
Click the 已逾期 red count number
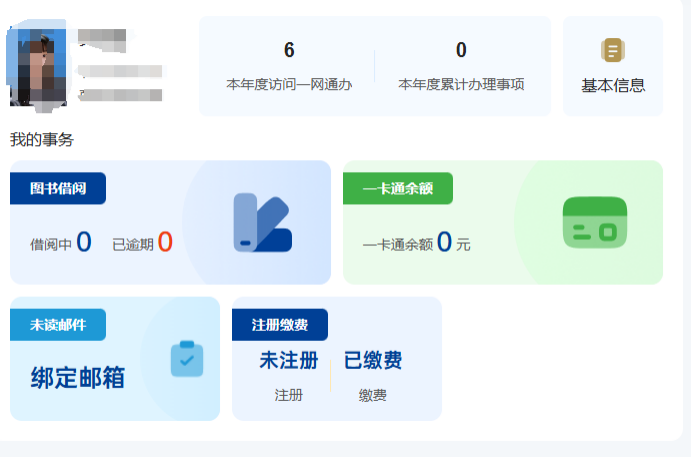[165, 242]
